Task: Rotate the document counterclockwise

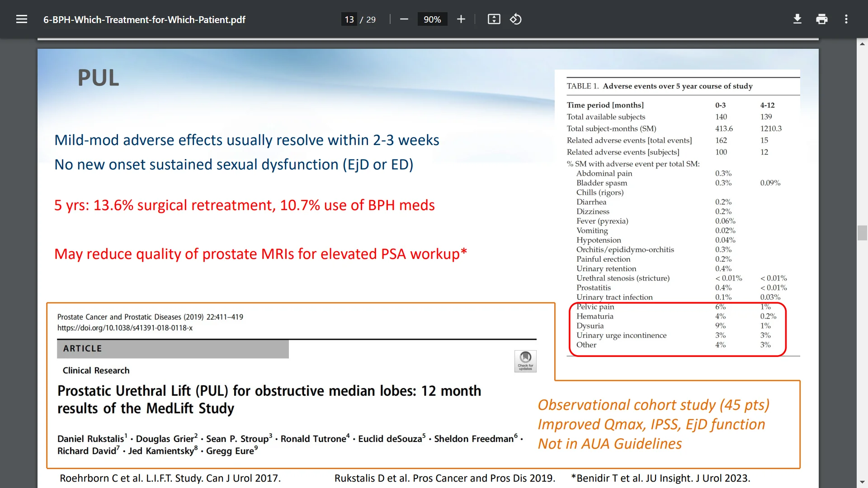Action: 516,19
